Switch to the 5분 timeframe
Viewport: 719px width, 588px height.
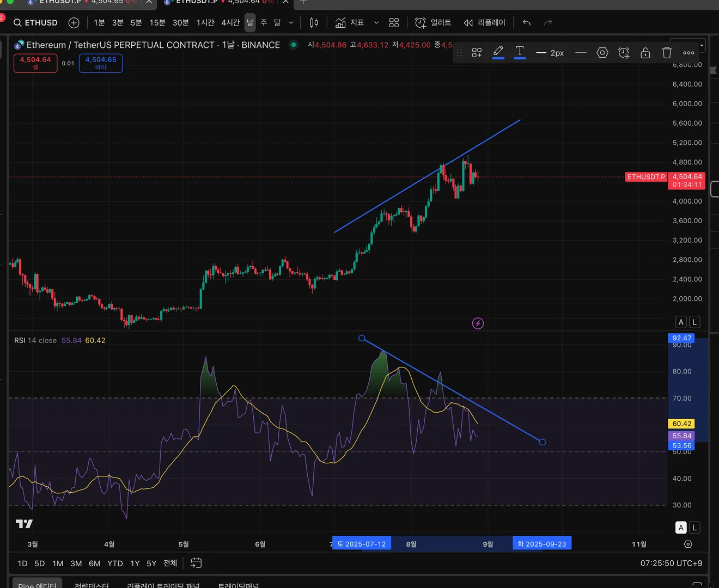click(x=136, y=23)
